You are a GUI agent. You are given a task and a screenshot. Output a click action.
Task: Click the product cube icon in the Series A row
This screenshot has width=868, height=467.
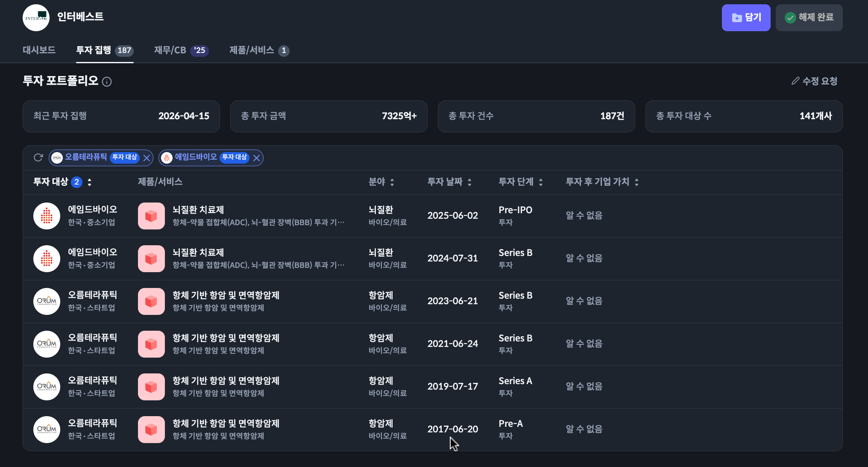151,387
